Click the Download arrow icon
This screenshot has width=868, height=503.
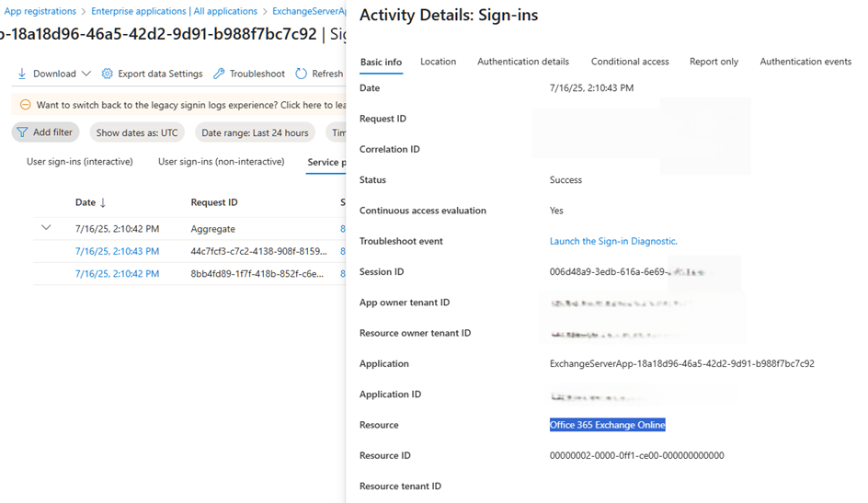click(x=22, y=74)
